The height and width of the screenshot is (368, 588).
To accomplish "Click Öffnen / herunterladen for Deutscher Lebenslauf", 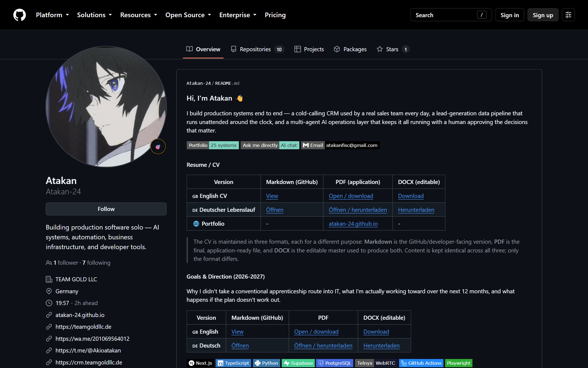I will coord(358,210).
